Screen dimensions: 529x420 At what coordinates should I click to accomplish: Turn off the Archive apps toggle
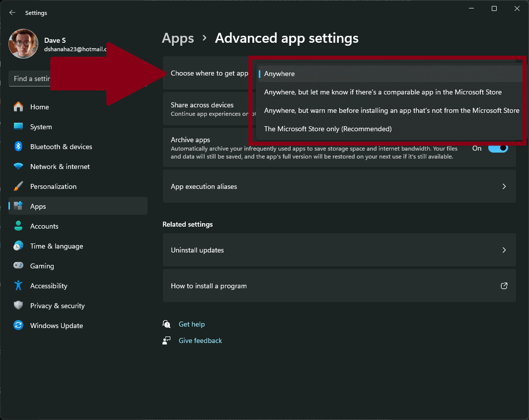click(498, 148)
